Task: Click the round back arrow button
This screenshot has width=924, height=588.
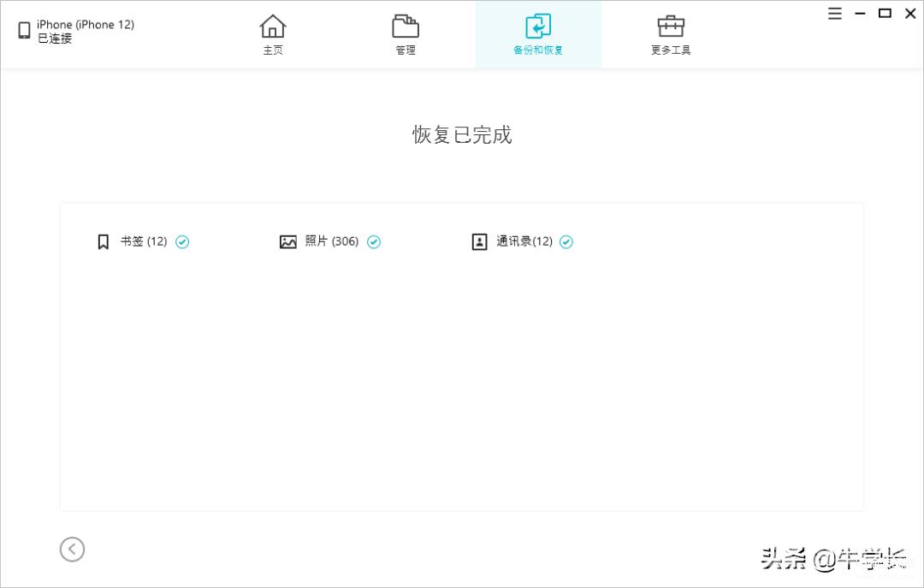Action: coord(72,549)
